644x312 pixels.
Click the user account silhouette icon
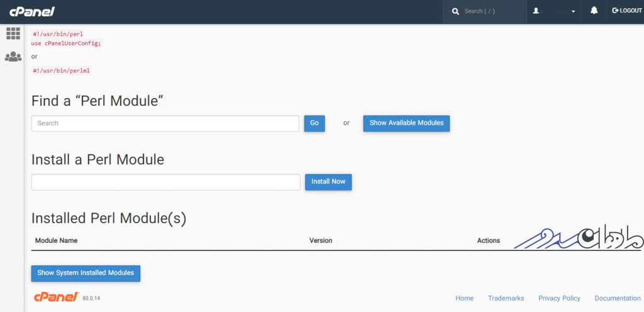coord(536,11)
